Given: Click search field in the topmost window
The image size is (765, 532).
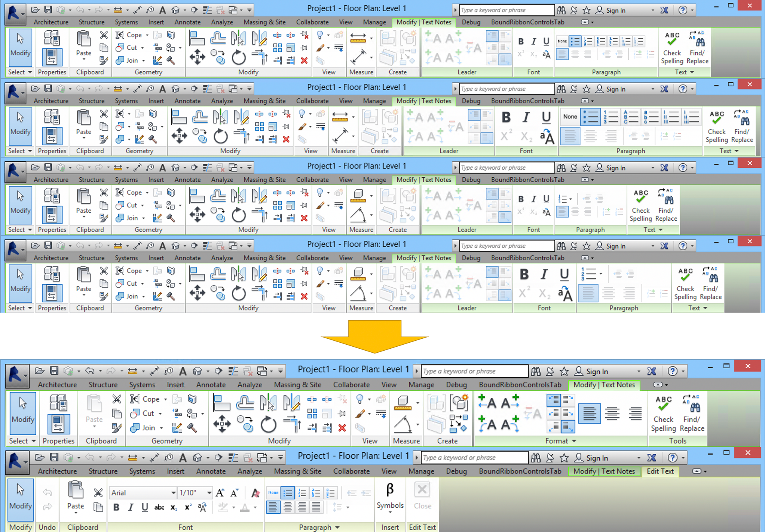Looking at the screenshot, I should pos(506,10).
